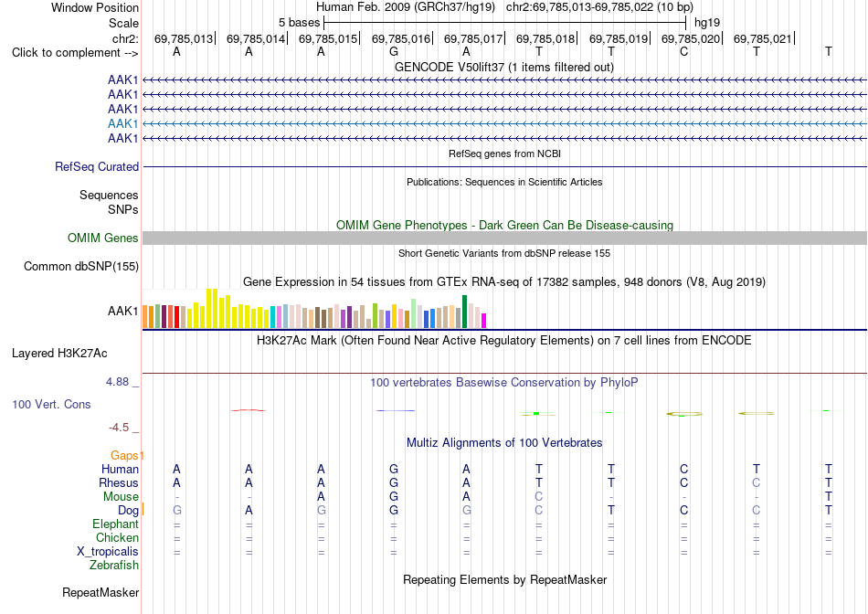
Task: Open the GENCODE V50lift37 track title
Action: coord(504,67)
